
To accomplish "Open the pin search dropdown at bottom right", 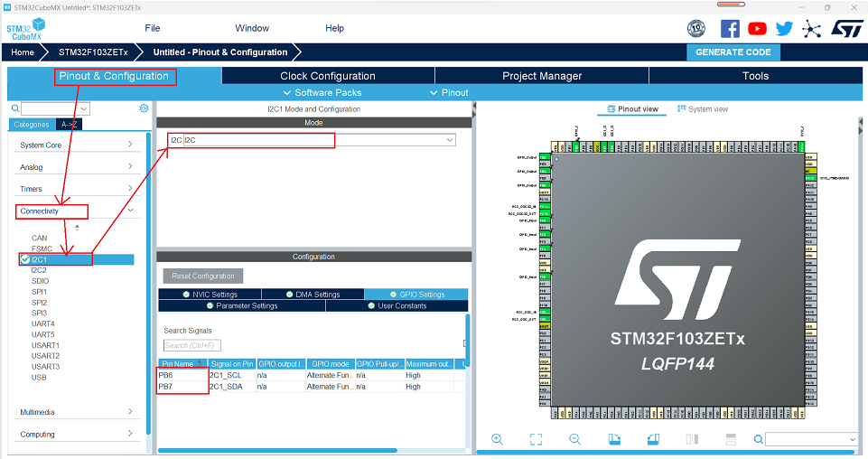I will click(853, 440).
